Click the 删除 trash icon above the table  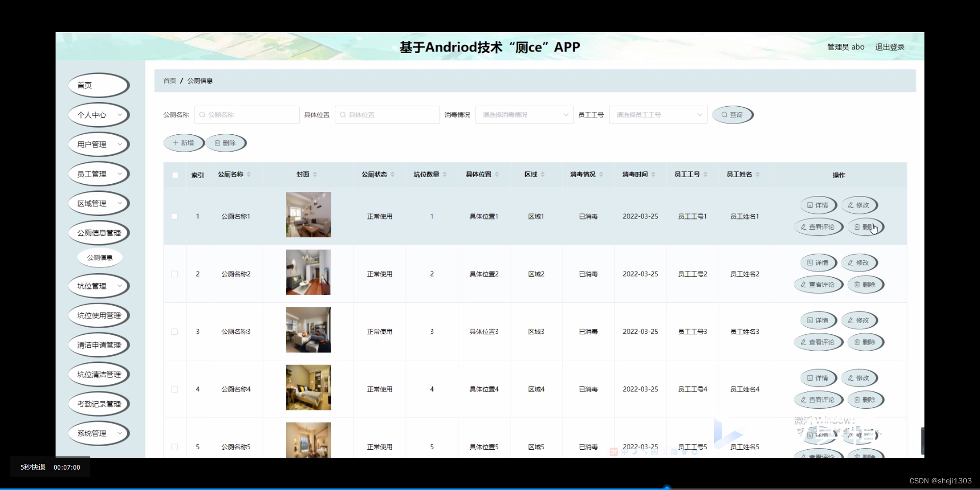(216, 143)
